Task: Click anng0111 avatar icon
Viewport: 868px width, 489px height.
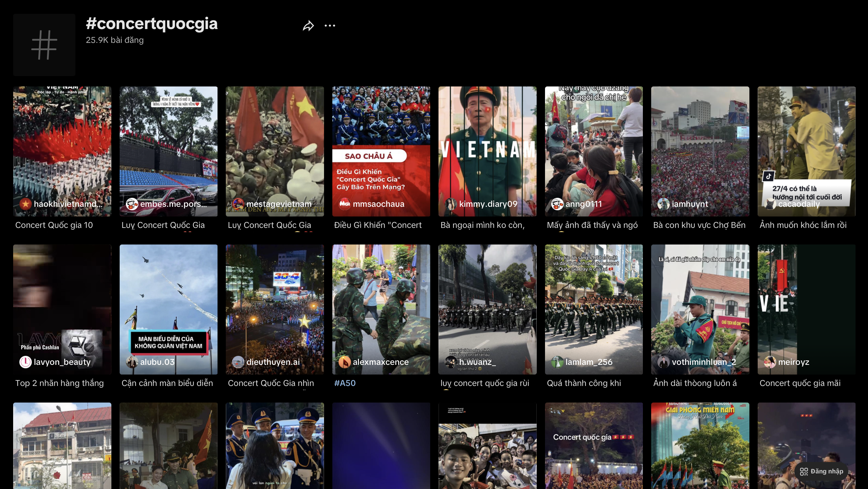Action: pos(557,204)
